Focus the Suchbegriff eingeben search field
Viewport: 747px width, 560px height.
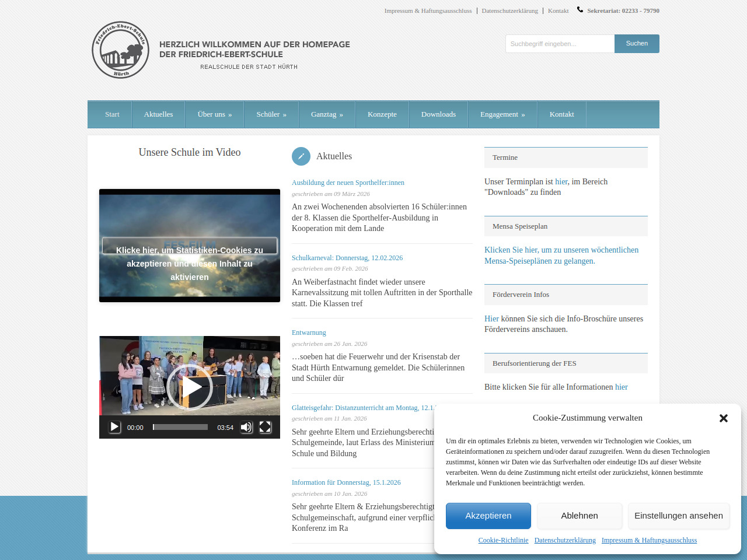[560, 44]
